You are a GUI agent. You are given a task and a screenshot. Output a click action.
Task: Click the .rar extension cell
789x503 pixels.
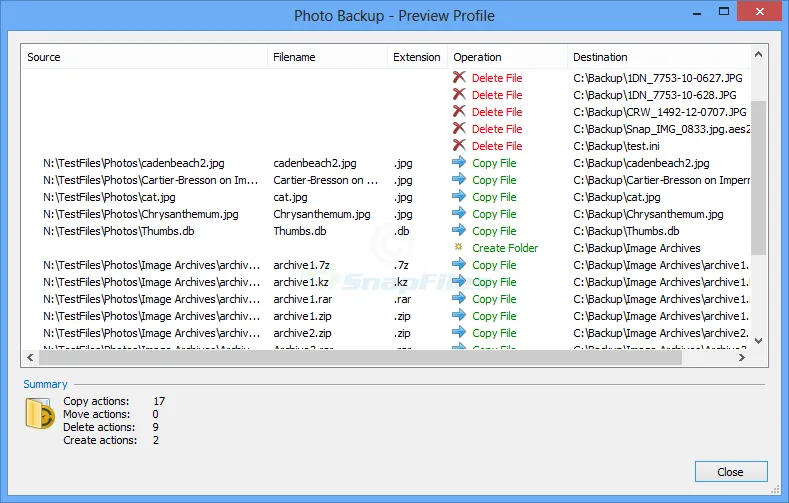(403, 299)
